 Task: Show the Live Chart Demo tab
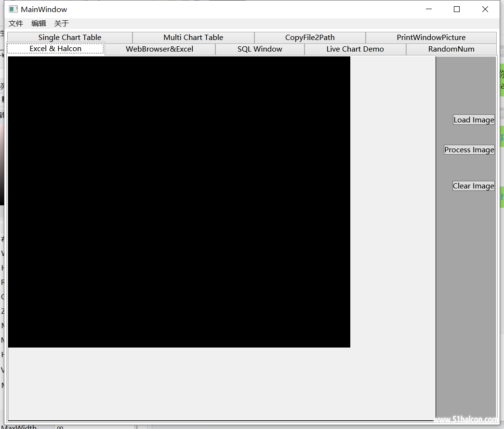pos(355,49)
